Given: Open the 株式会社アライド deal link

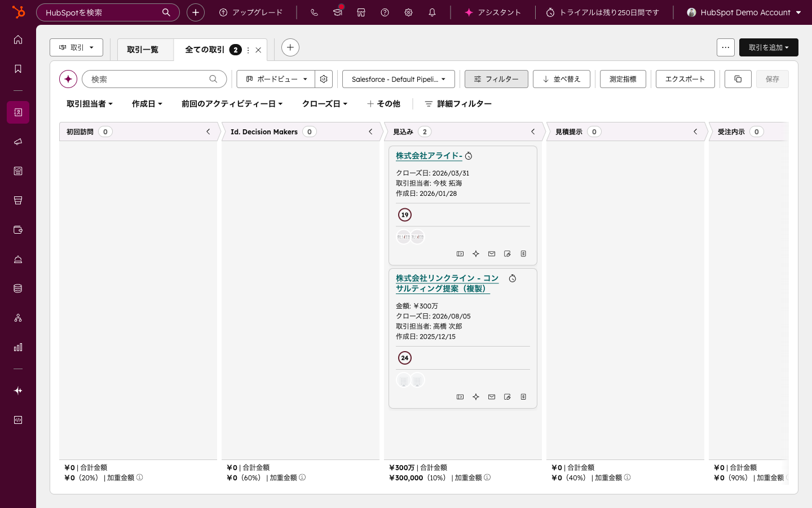Looking at the screenshot, I should (429, 156).
